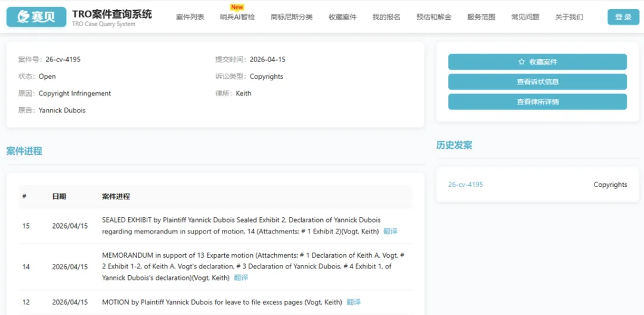Click the 历史发案 section heading
Viewport: 644px width, 315px height.
[x=454, y=145]
